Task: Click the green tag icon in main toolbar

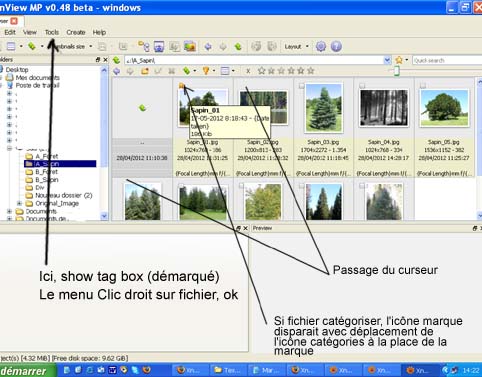Action: pos(32,46)
